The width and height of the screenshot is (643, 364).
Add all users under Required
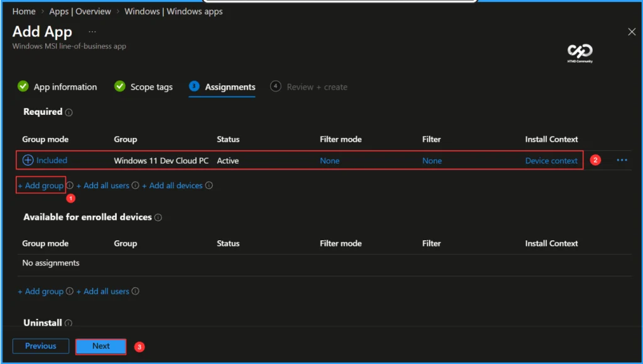click(x=103, y=185)
